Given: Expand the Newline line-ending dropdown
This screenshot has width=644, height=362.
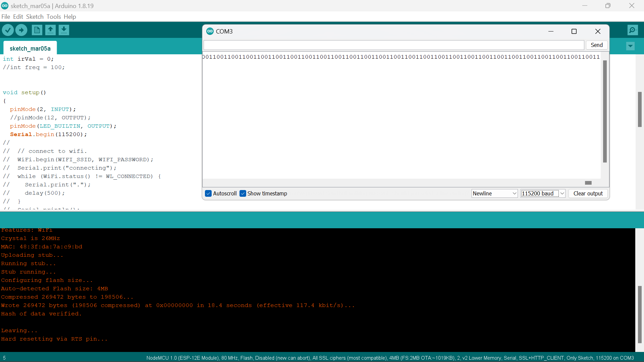Looking at the screenshot, I should [x=494, y=193].
